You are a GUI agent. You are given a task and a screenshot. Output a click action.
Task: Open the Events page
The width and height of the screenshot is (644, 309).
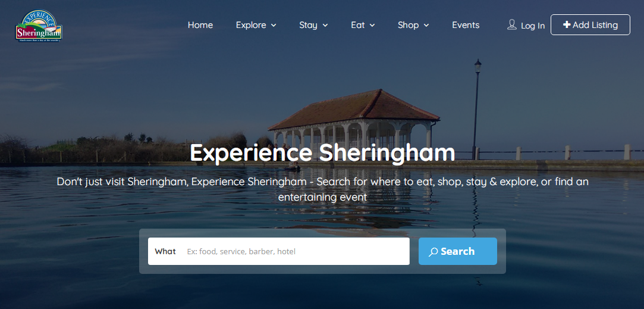[x=466, y=25]
